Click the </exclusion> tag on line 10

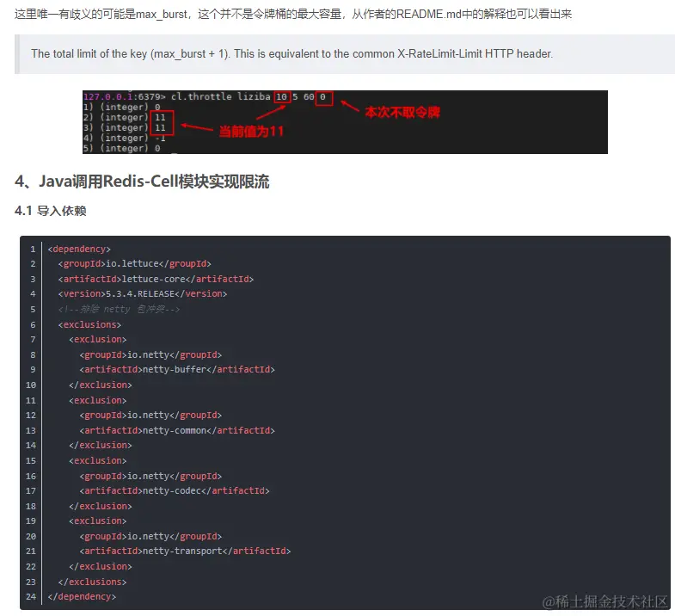coord(101,385)
